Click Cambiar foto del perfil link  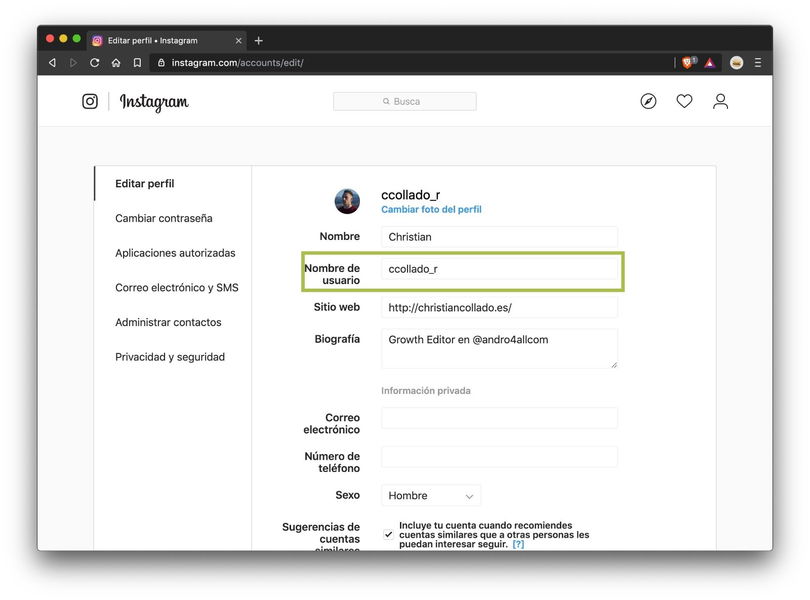(x=431, y=209)
